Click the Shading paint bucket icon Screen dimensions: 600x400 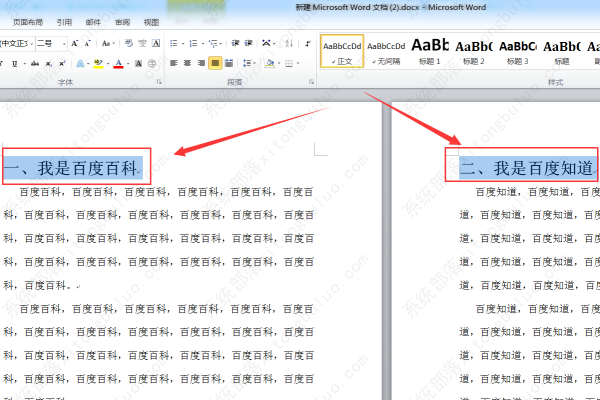point(270,63)
